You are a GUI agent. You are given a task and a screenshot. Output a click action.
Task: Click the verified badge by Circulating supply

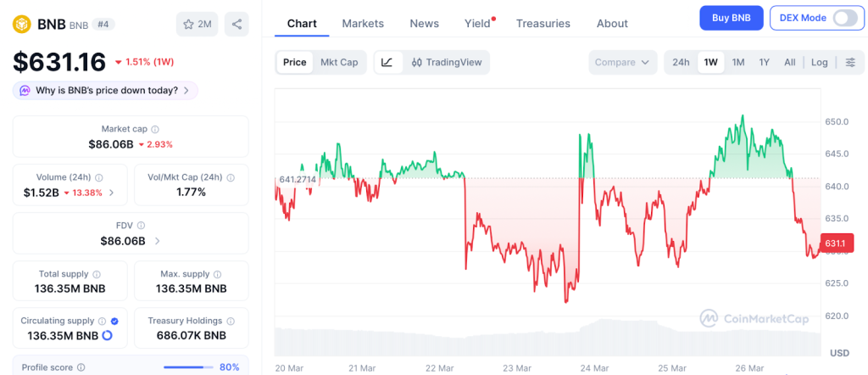point(114,322)
